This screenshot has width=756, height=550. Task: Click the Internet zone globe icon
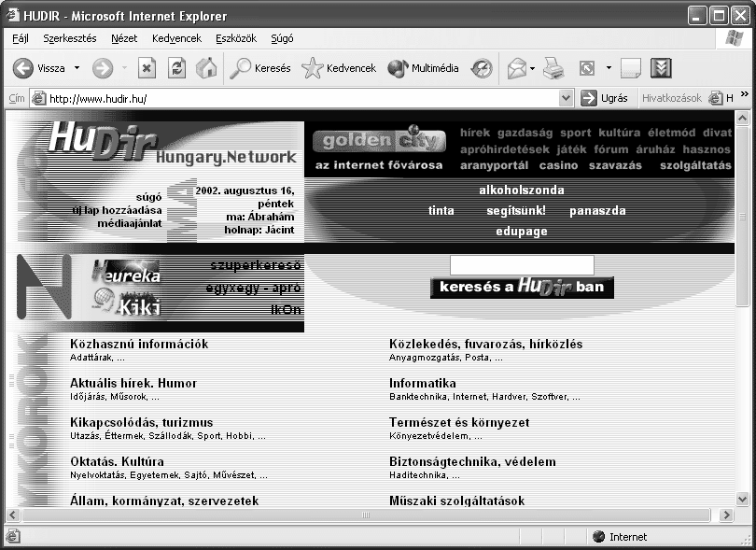599,537
